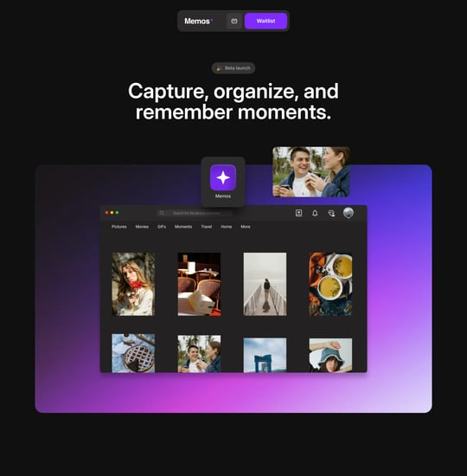Switch to the Moments tab
The image size is (467, 476).
click(x=183, y=227)
